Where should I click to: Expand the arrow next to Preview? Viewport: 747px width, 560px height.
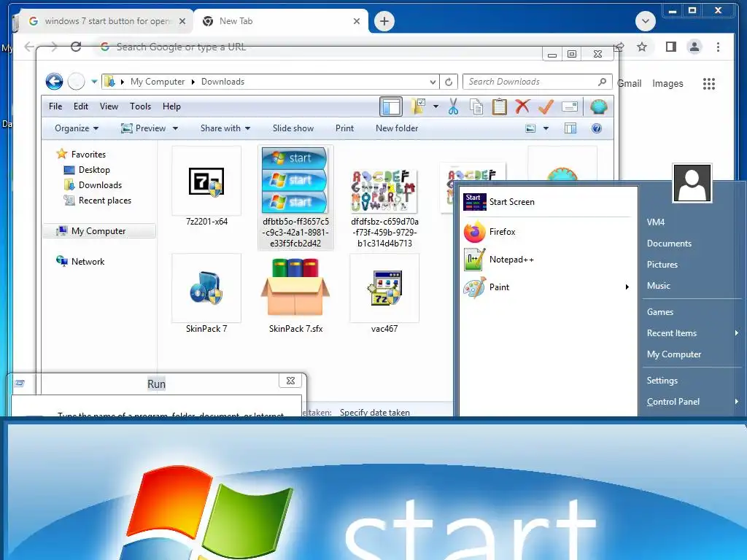pos(175,128)
